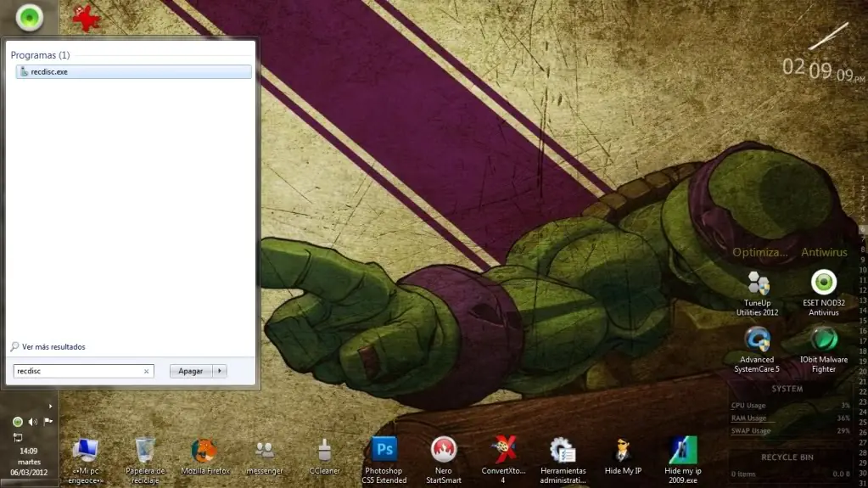Open Mi pc desktop icon
The height and width of the screenshot is (488, 868).
tap(85, 461)
